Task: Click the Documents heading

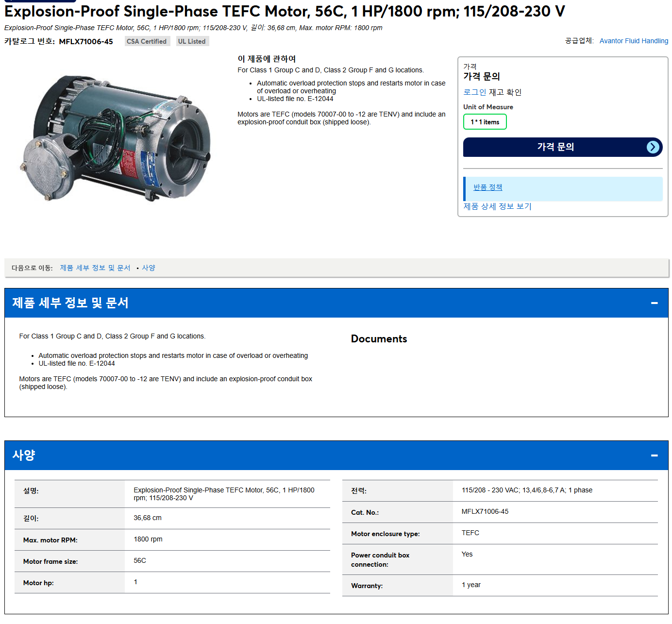Action: [379, 339]
